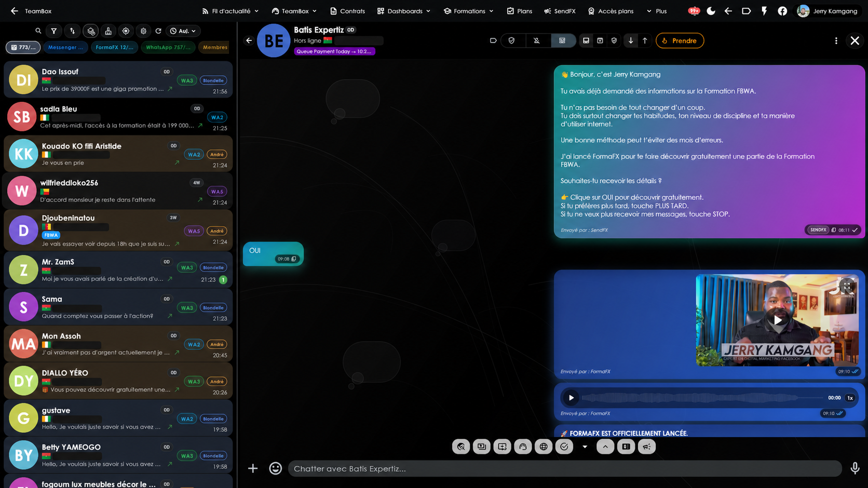Jump down with the down arrow button
Viewport: 868px width, 488px height.
631,40
